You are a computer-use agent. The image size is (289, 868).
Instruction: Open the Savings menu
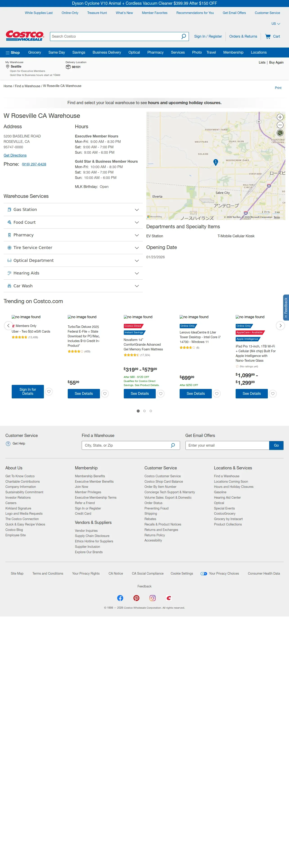click(79, 53)
